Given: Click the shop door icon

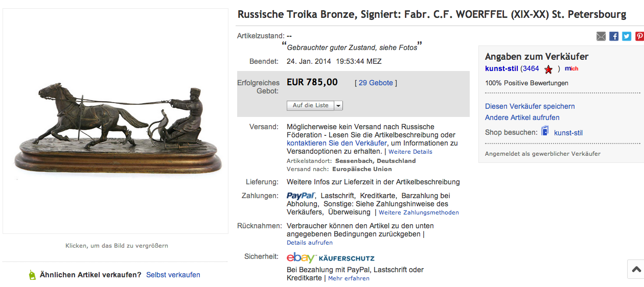Looking at the screenshot, I should 545,132.
